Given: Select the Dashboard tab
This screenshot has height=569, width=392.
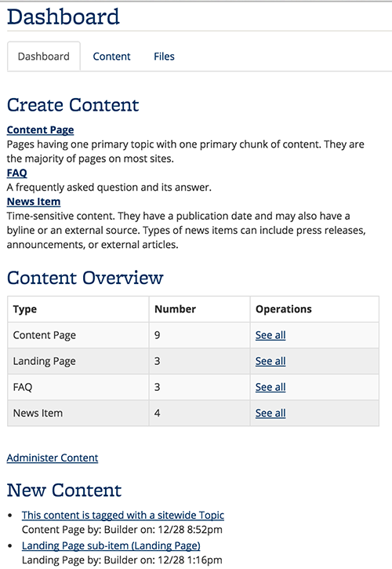Looking at the screenshot, I should pos(44,57).
